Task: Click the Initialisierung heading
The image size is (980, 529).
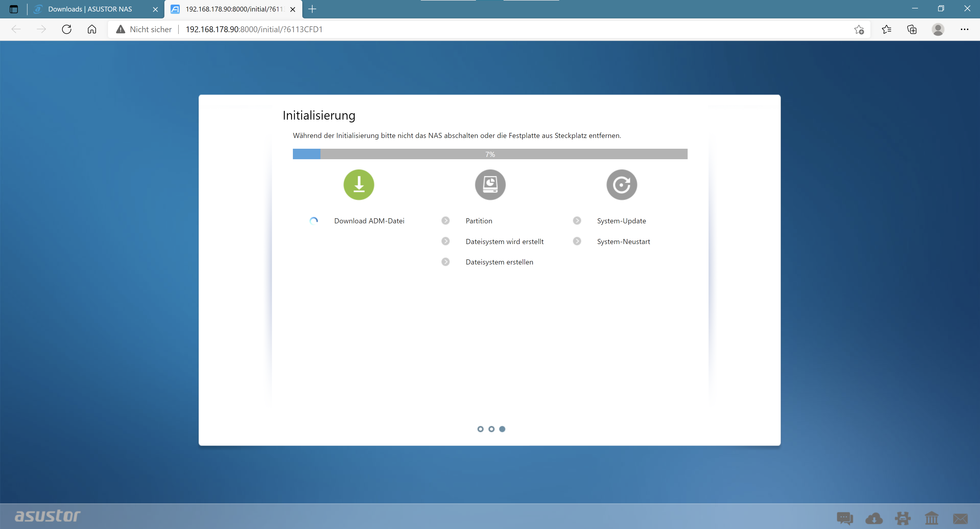Action: click(319, 116)
